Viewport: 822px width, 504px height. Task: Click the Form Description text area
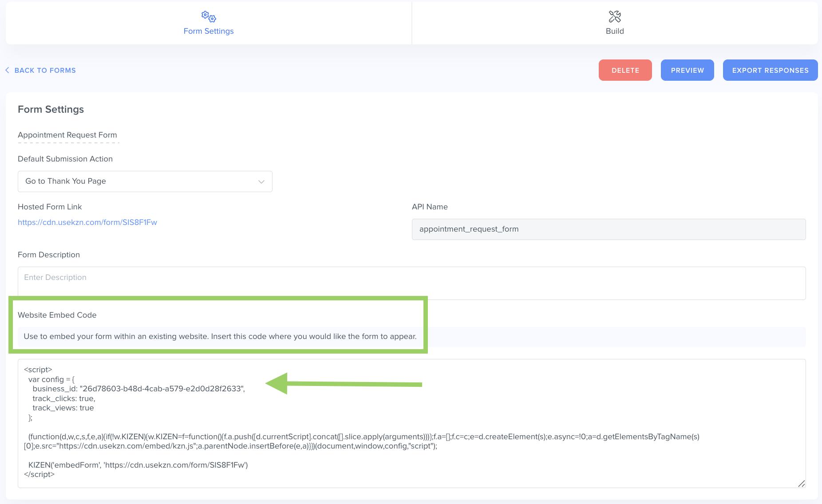click(x=412, y=283)
